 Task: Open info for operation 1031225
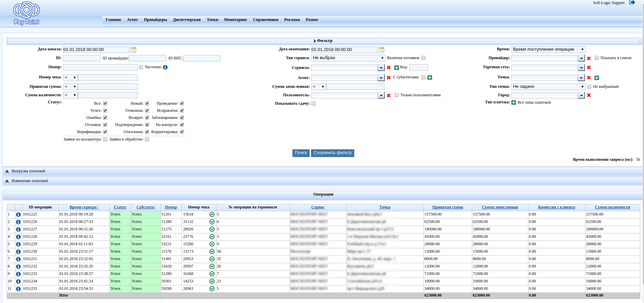point(18,214)
